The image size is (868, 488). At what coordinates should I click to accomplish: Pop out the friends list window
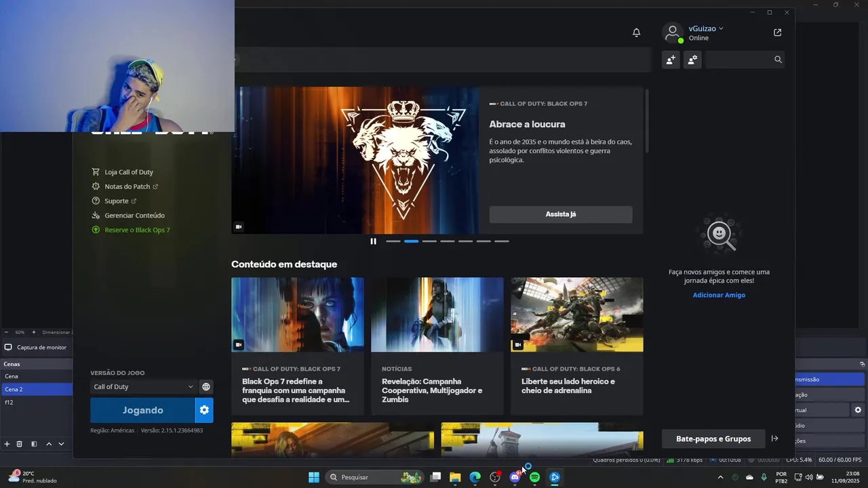click(777, 33)
